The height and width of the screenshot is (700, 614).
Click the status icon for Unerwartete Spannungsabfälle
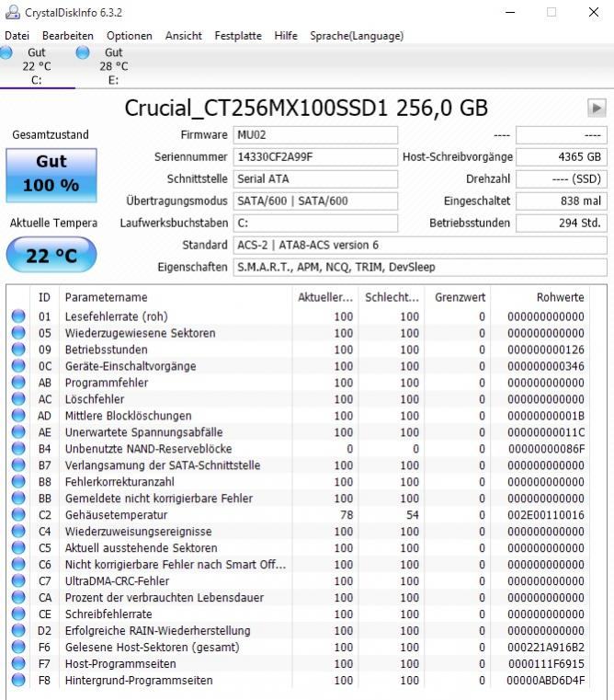(18, 431)
